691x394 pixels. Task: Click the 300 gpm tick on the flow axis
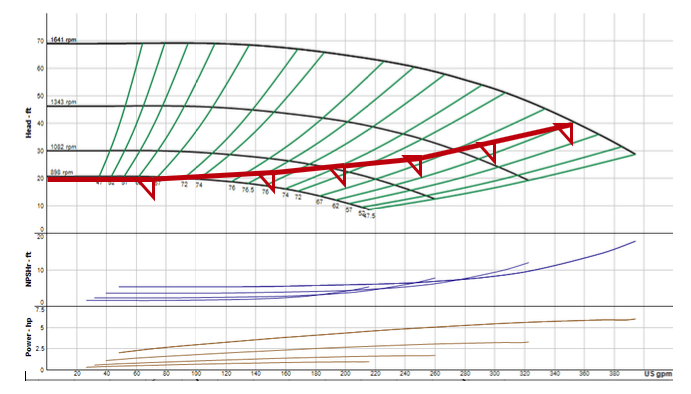tap(494, 374)
